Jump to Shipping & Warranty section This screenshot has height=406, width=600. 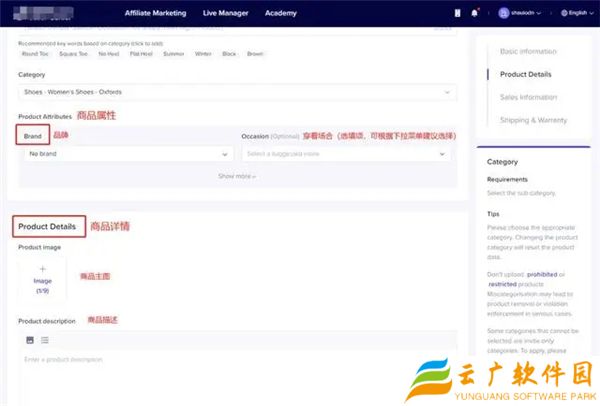533,120
